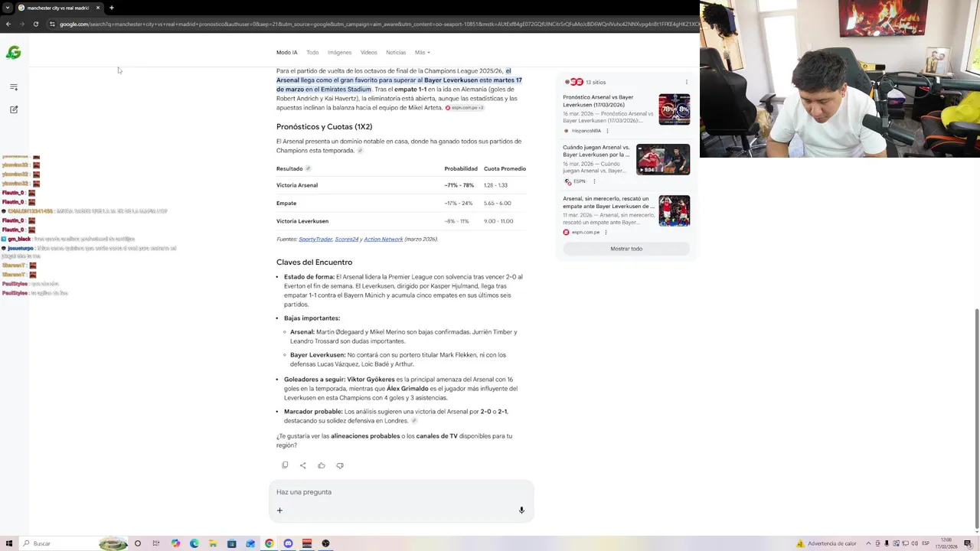Click the Google logo at top left

(x=13, y=53)
